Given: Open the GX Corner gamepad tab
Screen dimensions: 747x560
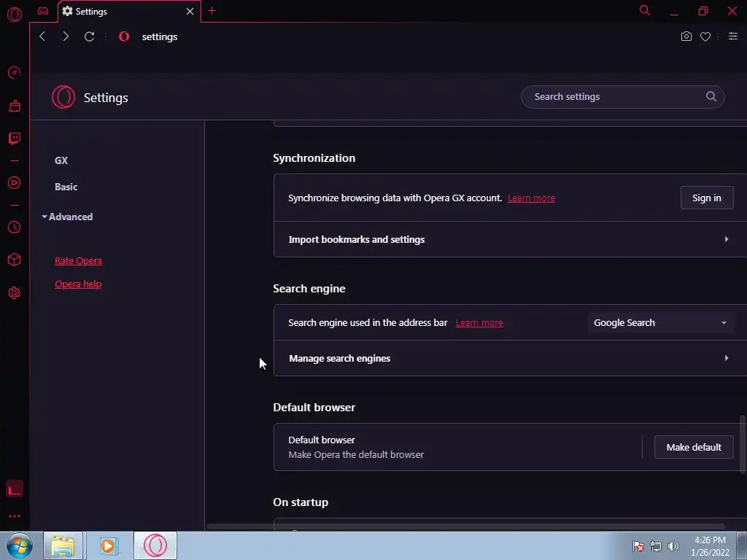Looking at the screenshot, I should (43, 11).
